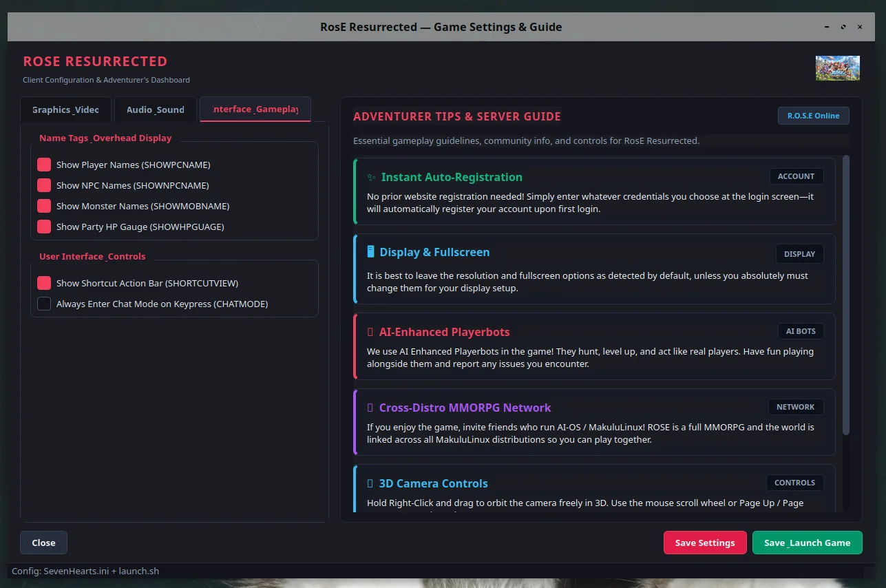Click the Name Tags_Overhead Display group title
The height and width of the screenshot is (588, 886).
[105, 138]
